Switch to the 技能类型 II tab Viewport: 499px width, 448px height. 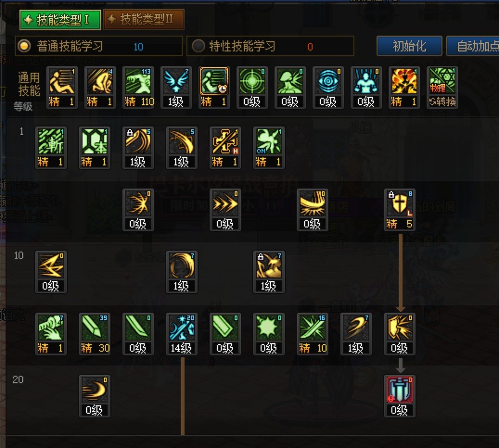pos(144,20)
